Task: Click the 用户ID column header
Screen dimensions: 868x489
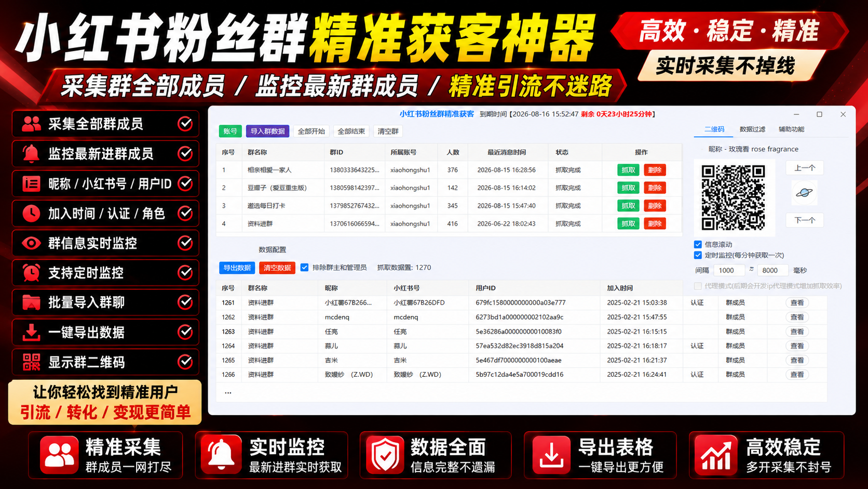Action: [486, 288]
